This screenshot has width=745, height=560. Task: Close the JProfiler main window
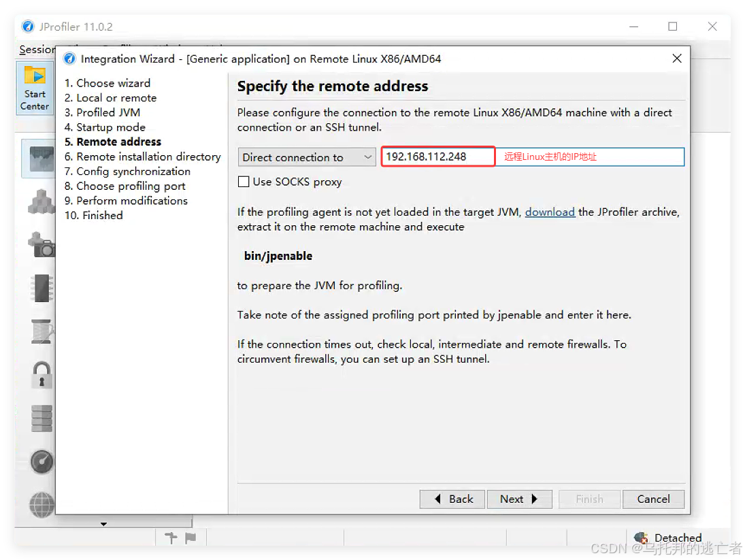(712, 27)
